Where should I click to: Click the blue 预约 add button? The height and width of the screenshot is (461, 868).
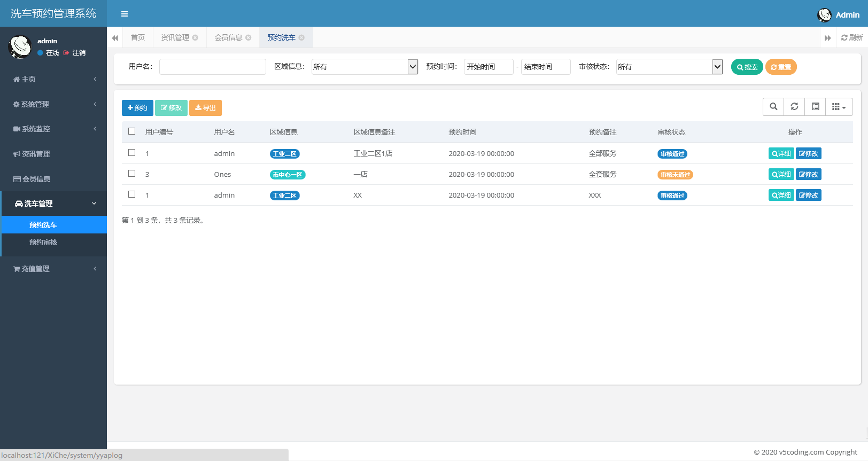click(137, 108)
